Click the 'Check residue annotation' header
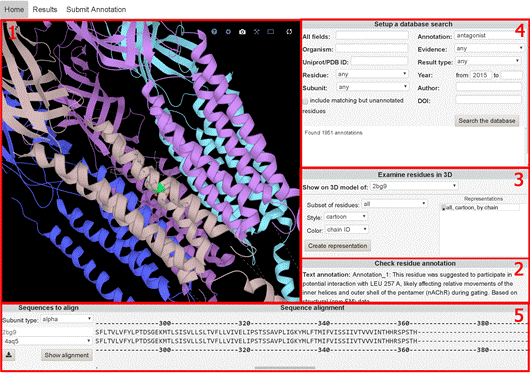530x374 pixels. pyautogui.click(x=415, y=263)
